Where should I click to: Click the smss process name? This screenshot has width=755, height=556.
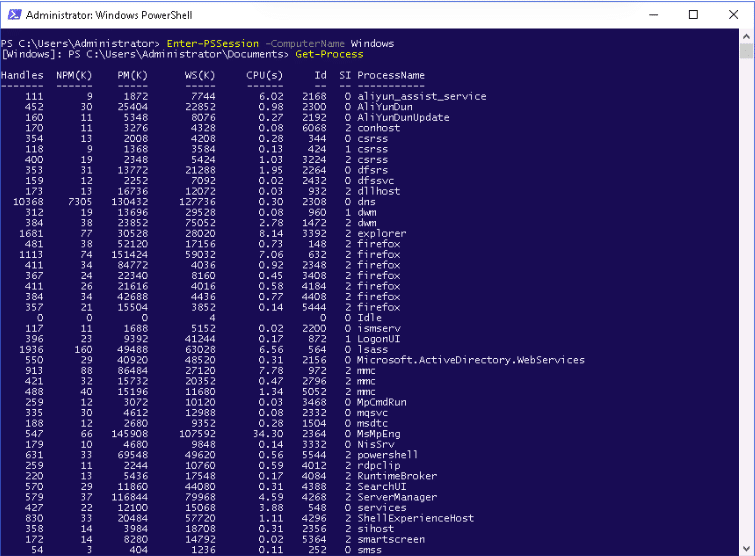[x=369, y=550]
